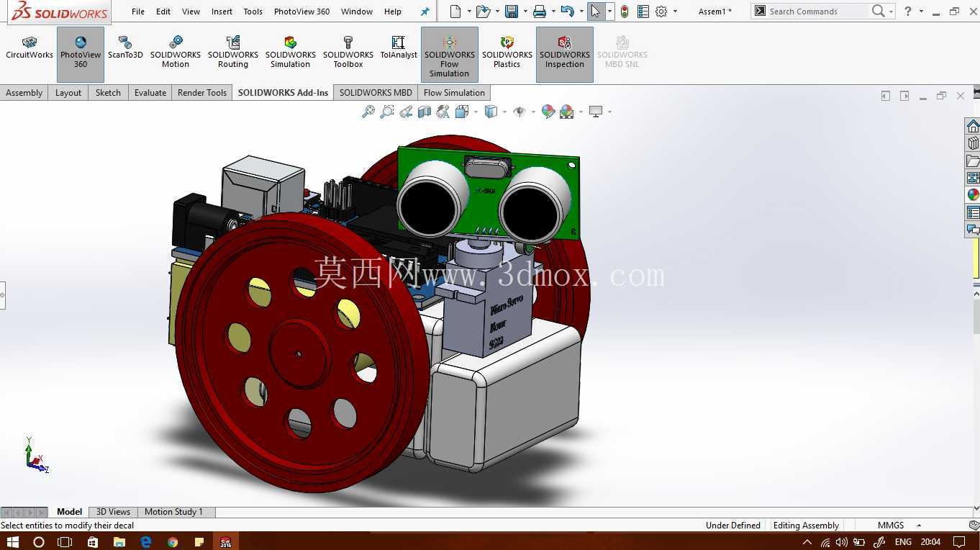Launch the ScanTo3D add-in
Screen dimensions: 980x550
(125, 48)
